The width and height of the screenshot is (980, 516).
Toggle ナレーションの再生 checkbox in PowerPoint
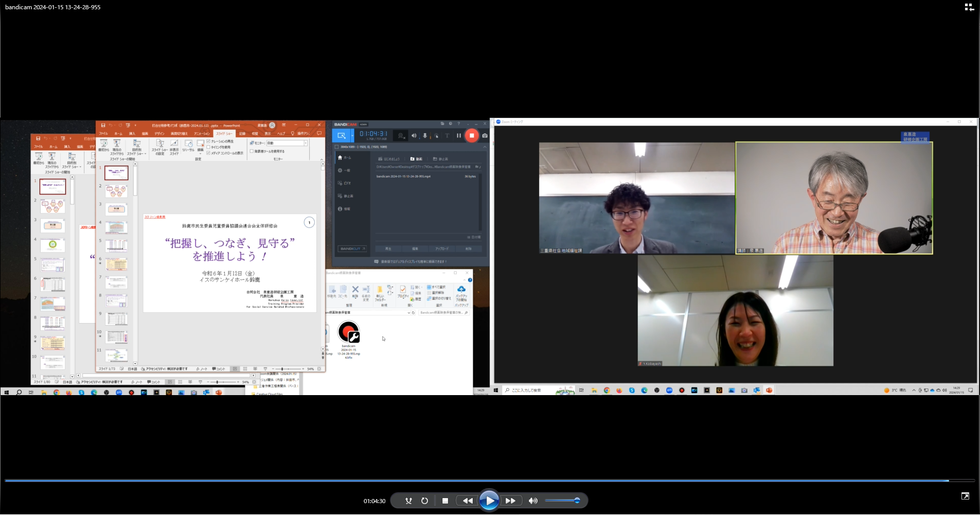(x=208, y=141)
